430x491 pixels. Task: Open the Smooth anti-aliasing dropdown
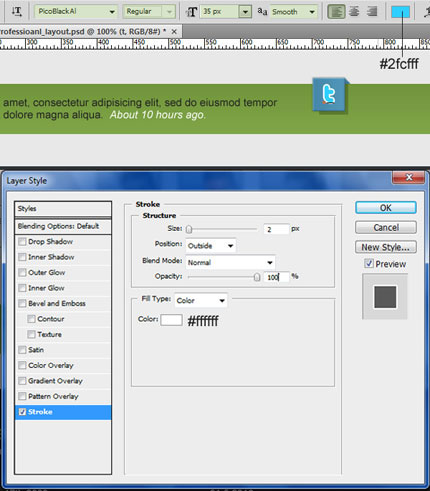(293, 12)
